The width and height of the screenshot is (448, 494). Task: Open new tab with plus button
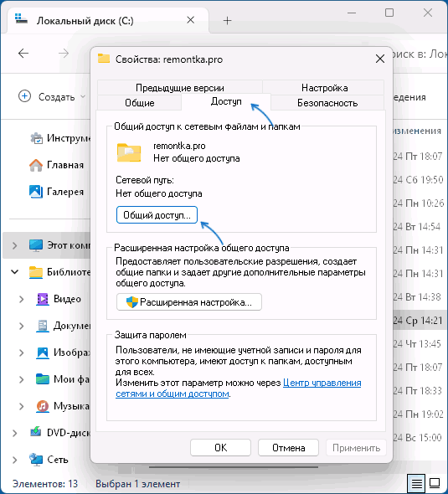click(227, 21)
